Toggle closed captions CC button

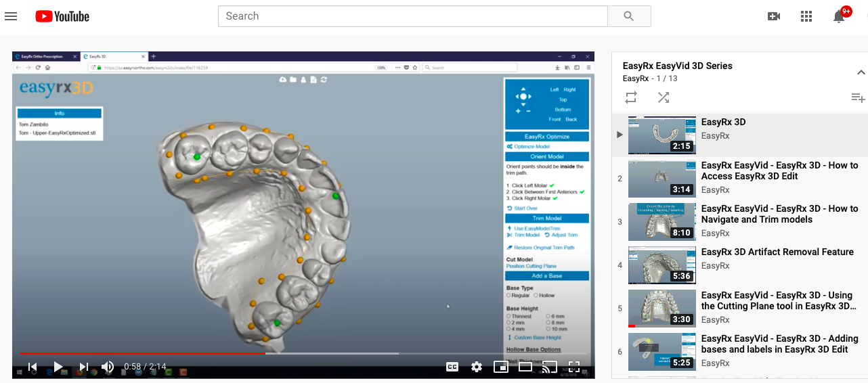pos(452,367)
